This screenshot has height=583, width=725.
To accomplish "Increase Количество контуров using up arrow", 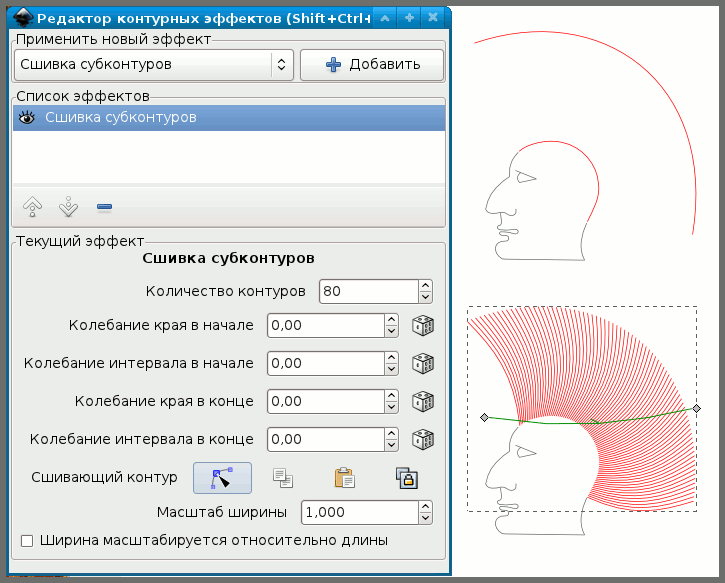I will coord(425,286).
